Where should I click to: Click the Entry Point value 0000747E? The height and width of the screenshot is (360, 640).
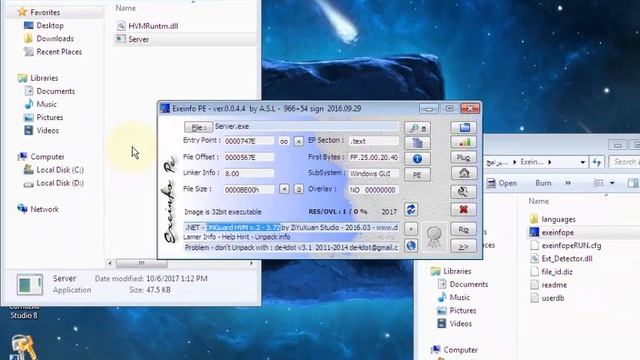(249, 141)
